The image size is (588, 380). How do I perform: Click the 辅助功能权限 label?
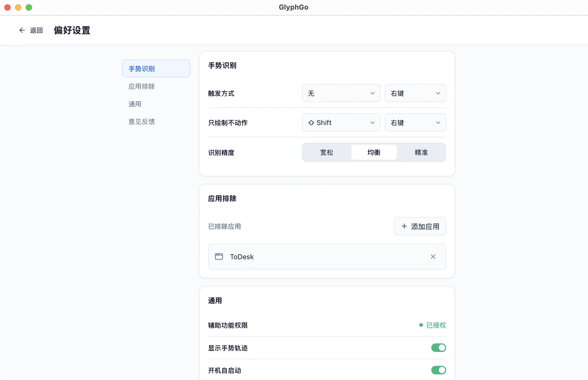click(x=228, y=325)
